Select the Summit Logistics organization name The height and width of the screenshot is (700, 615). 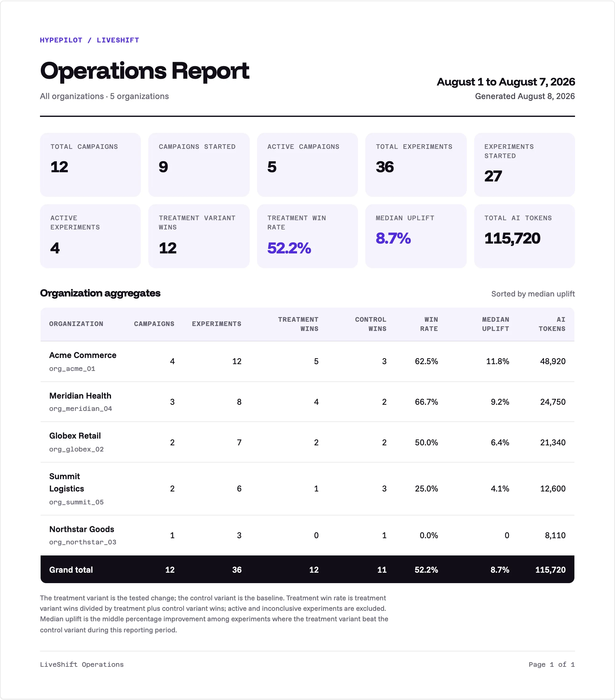click(x=66, y=483)
